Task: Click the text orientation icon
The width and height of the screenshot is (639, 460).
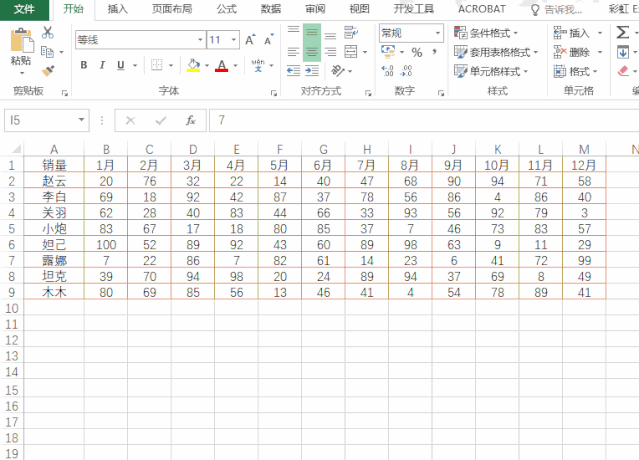Action: [338, 71]
